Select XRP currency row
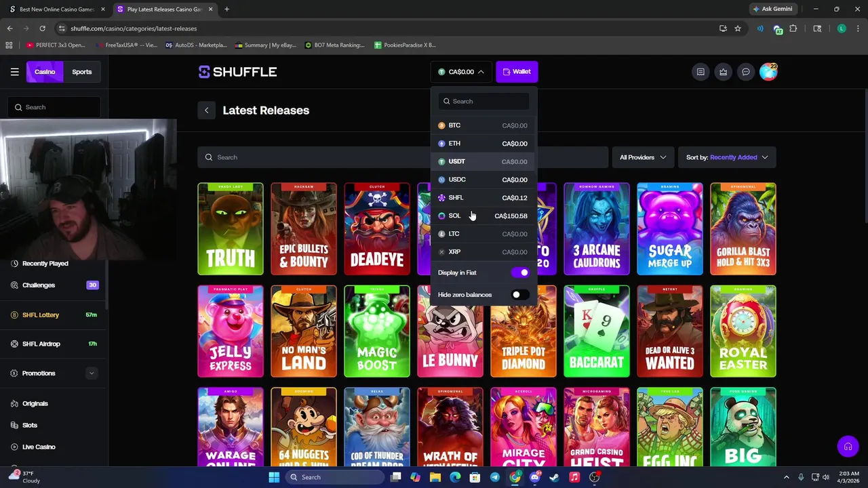Image resolution: width=868 pixels, height=488 pixels. coord(483,252)
